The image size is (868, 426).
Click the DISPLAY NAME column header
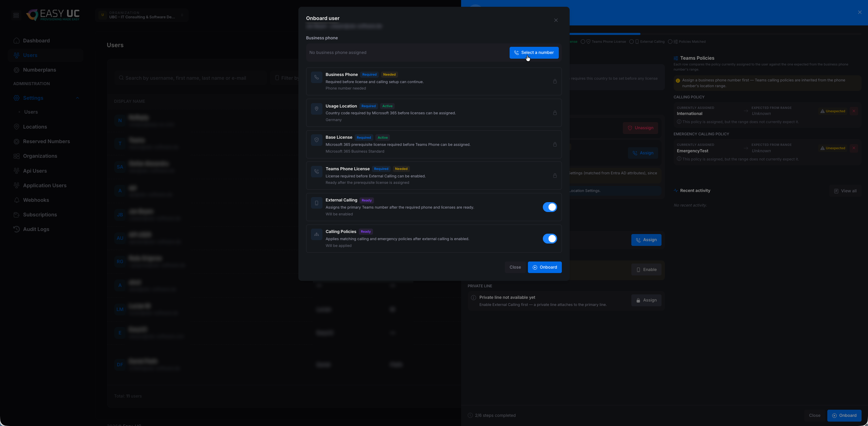(130, 101)
